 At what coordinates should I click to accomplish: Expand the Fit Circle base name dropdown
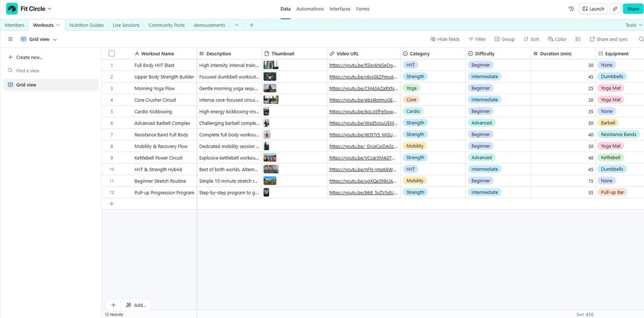50,9
